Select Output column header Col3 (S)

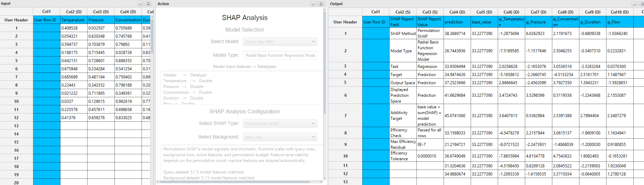coord(430,12)
